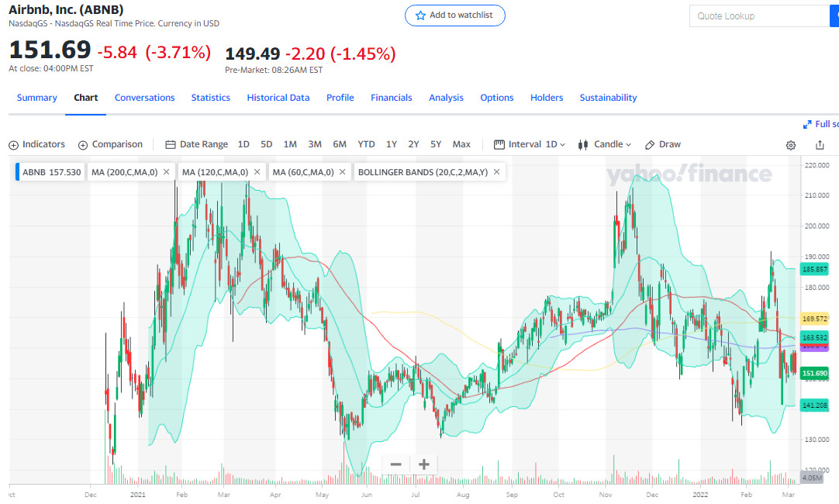Click the 169.572 yellow price tag
Image resolution: width=839 pixels, height=504 pixels.
point(814,319)
